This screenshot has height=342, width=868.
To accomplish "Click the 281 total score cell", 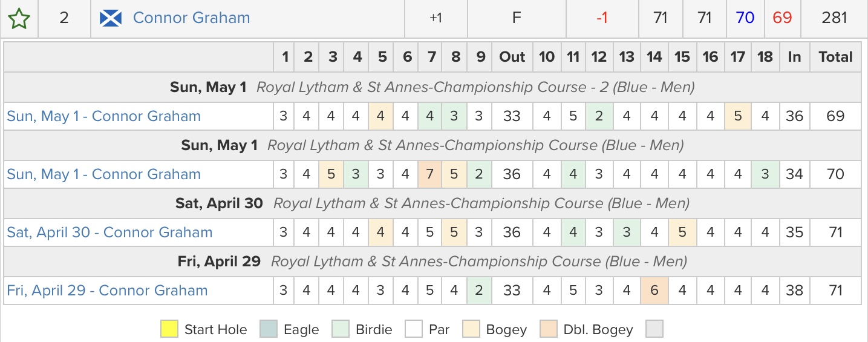I will [834, 18].
